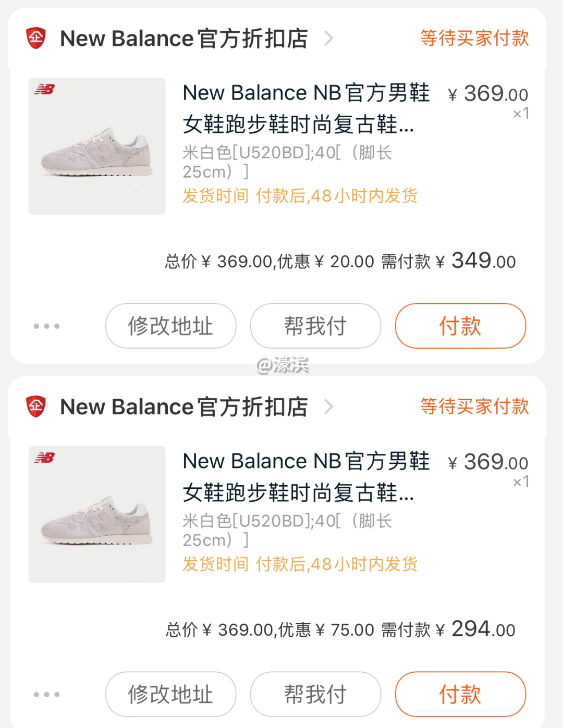Screen dimensions: 563x728
Task: Click 等待买家付款 status on first order
Action: [474, 38]
